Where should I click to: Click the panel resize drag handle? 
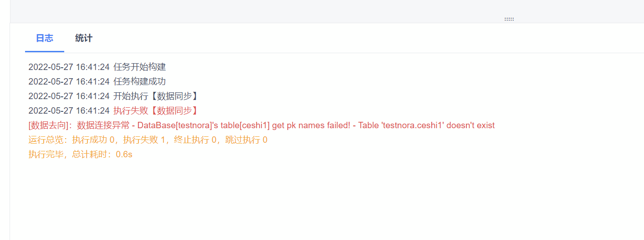pos(509,19)
